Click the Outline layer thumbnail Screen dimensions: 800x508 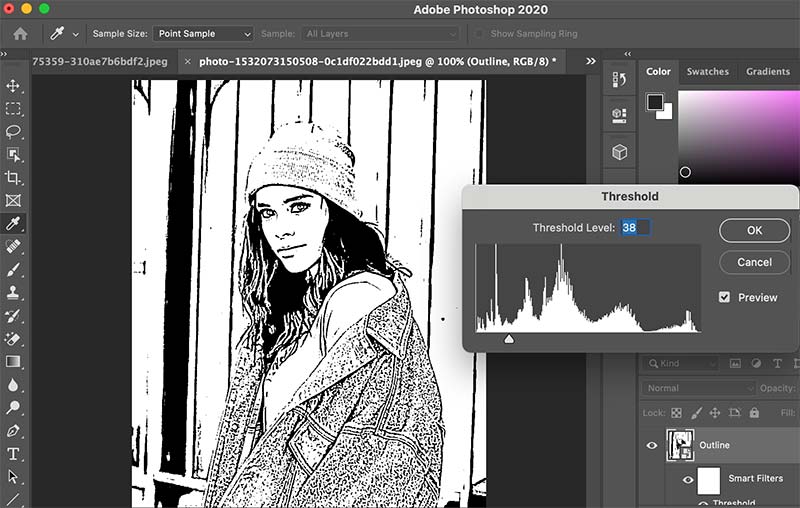pos(680,445)
